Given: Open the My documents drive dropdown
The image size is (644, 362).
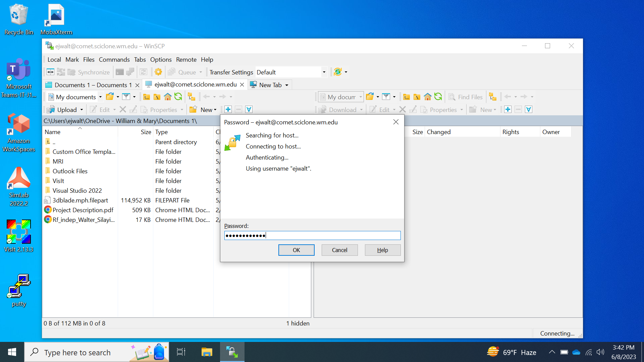Looking at the screenshot, I should tap(100, 97).
